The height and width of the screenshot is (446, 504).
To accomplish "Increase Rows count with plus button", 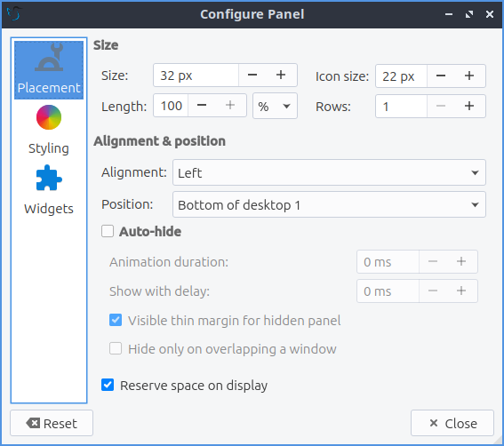I will click(x=469, y=106).
